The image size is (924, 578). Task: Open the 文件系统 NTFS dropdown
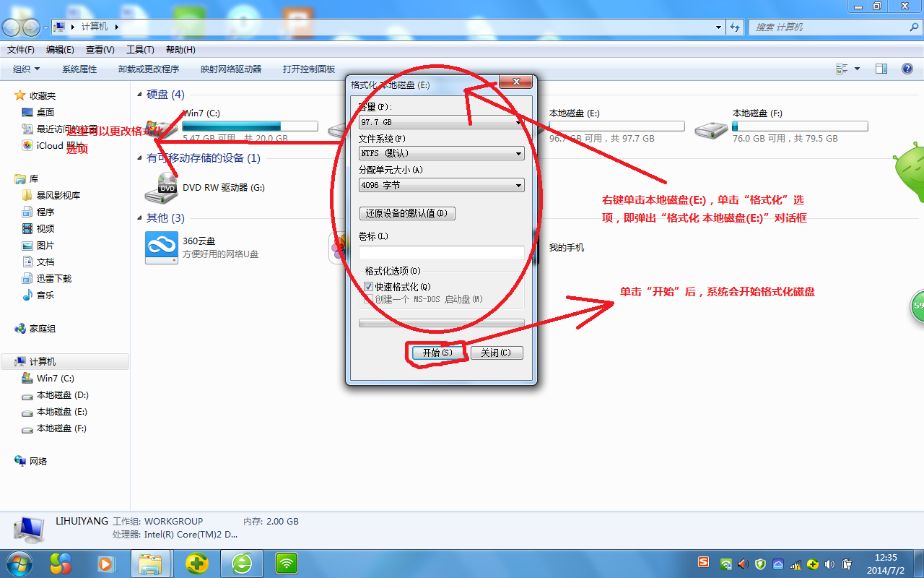click(x=441, y=153)
